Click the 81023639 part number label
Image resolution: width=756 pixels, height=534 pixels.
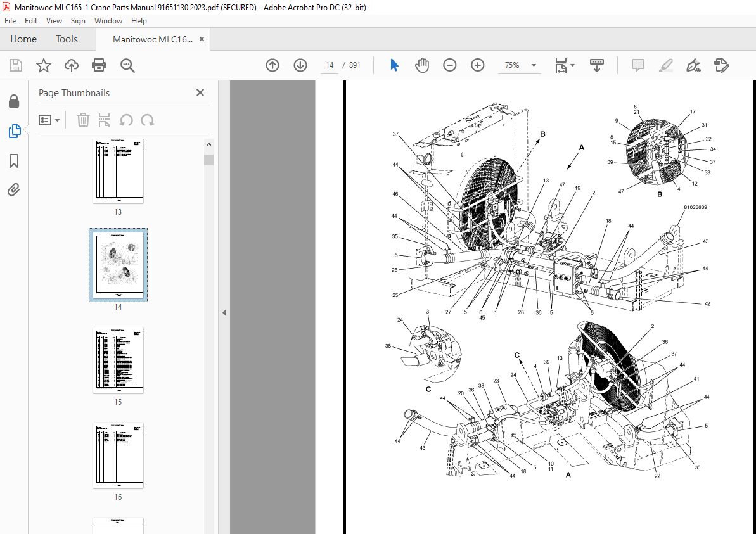tap(695, 207)
